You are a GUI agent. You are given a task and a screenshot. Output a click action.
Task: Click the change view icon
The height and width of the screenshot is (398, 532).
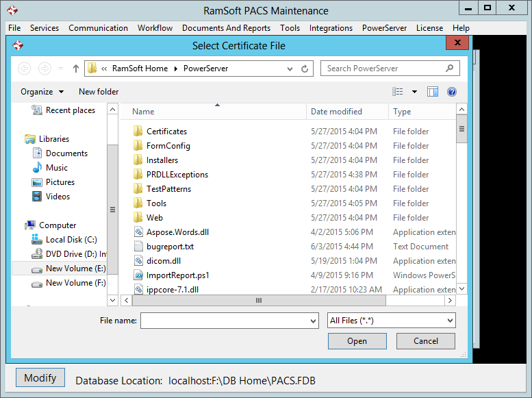pos(398,92)
